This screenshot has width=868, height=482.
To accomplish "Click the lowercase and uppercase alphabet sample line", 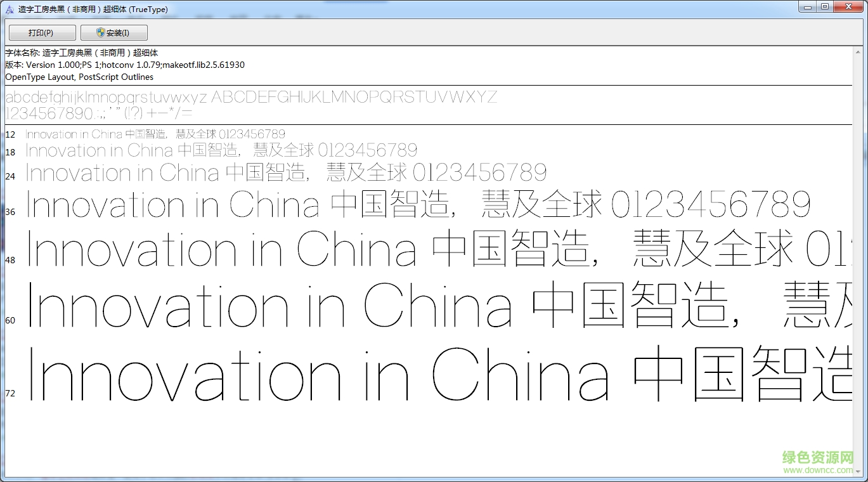I will click(251, 98).
